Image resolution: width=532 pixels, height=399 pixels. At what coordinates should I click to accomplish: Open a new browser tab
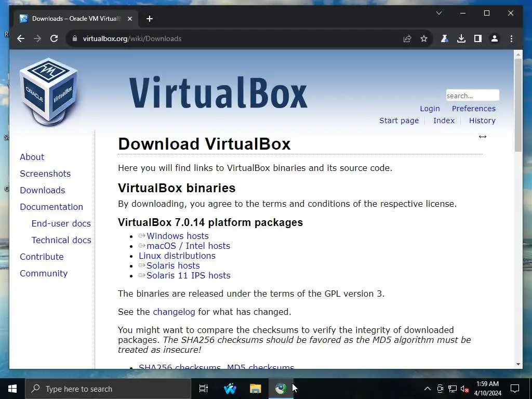click(x=150, y=19)
